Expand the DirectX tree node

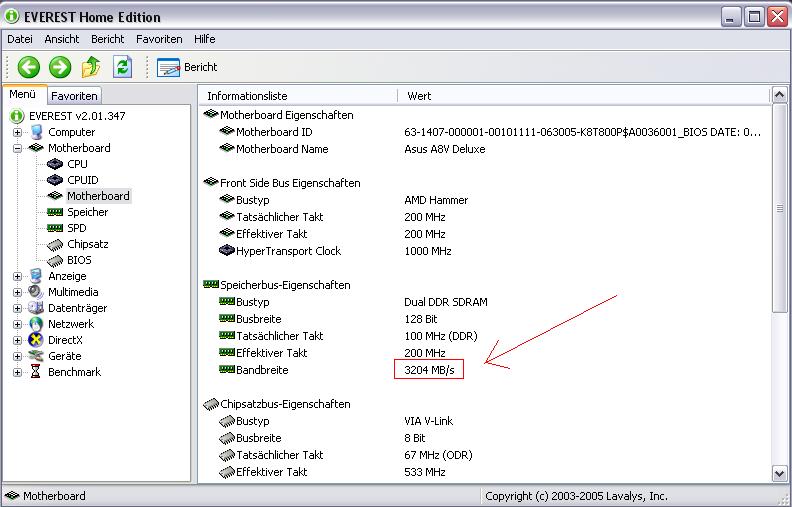[17, 340]
